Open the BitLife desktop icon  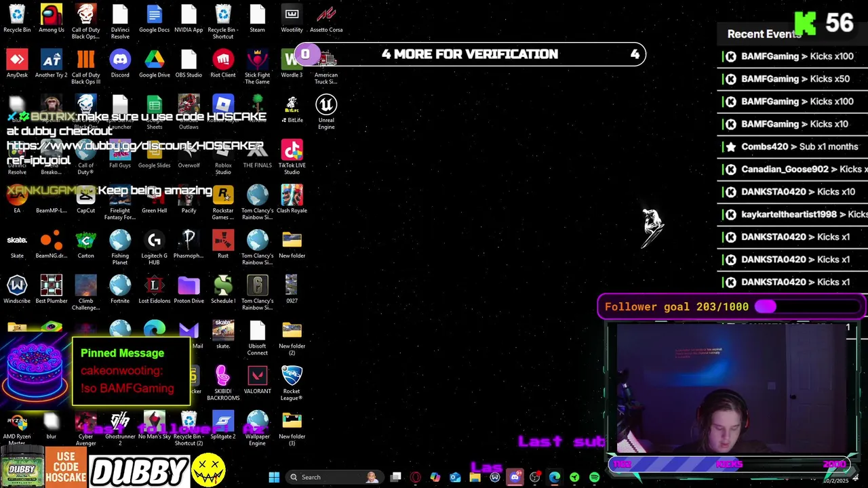point(292,109)
